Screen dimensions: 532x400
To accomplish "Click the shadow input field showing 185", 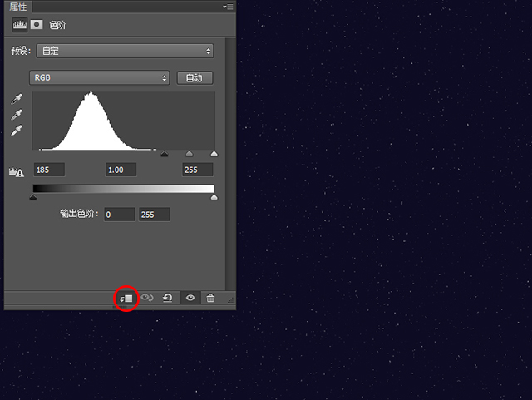I will coord(48,170).
